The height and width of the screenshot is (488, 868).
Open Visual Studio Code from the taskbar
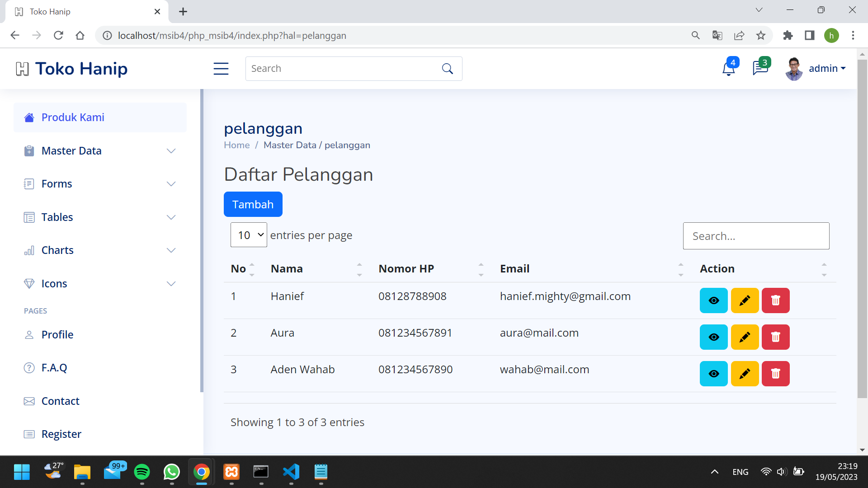tap(291, 472)
